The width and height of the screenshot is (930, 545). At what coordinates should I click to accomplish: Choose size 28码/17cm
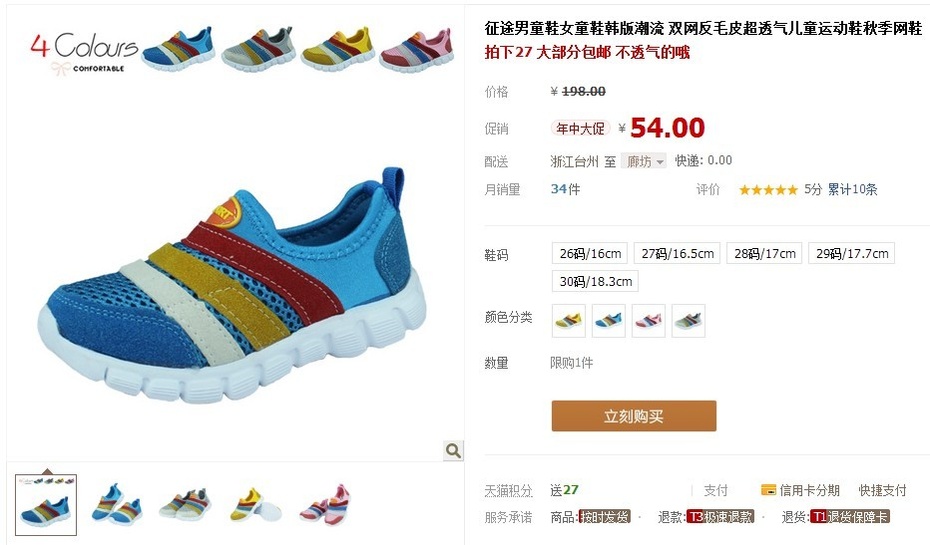[765, 253]
